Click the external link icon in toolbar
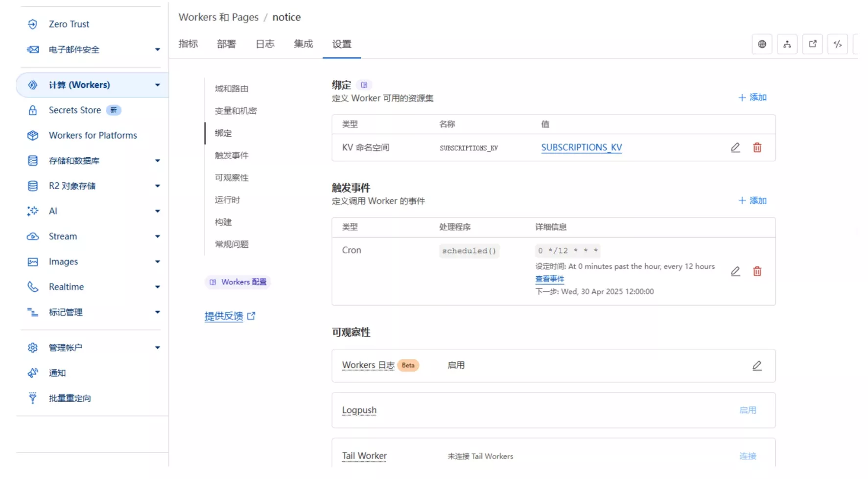This screenshot has height=479, width=868. (813, 44)
